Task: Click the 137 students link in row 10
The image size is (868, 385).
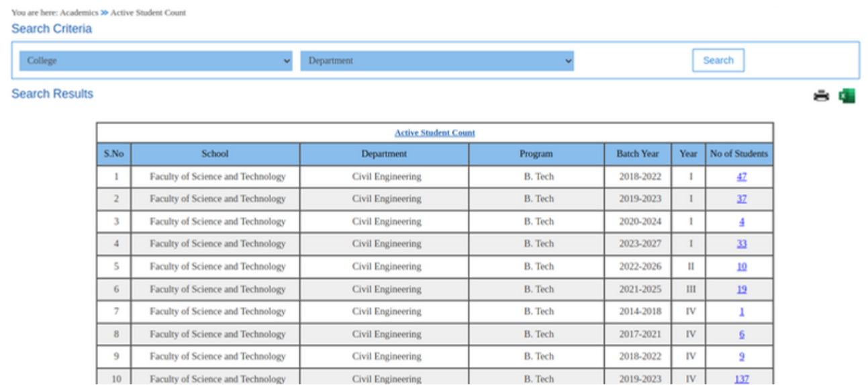Action: [x=741, y=379]
